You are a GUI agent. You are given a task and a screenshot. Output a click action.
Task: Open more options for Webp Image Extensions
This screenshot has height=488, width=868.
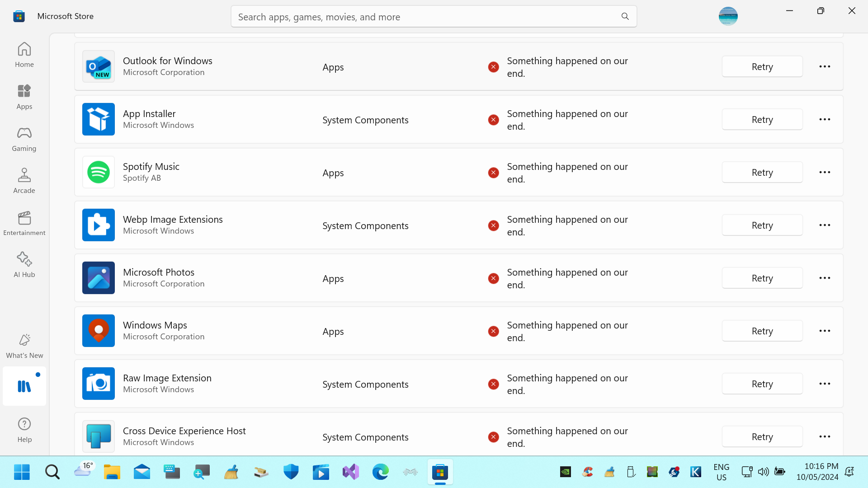coord(825,225)
